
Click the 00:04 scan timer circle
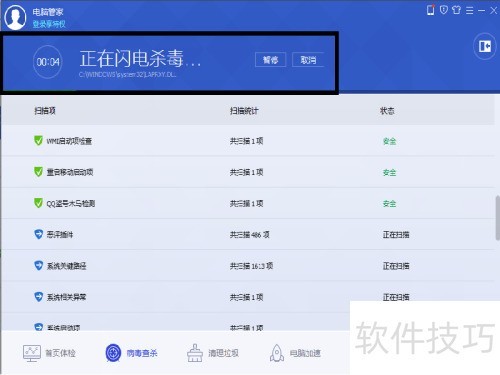tap(48, 62)
